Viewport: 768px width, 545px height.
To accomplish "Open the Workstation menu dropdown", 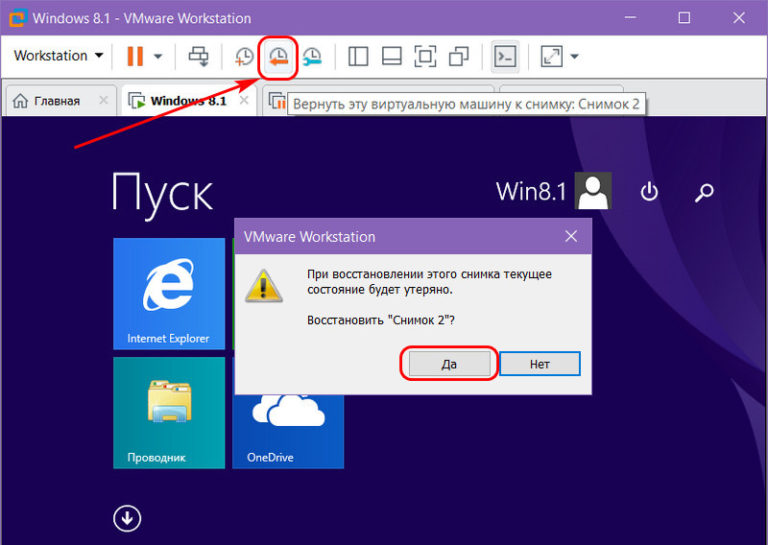I will (x=58, y=56).
